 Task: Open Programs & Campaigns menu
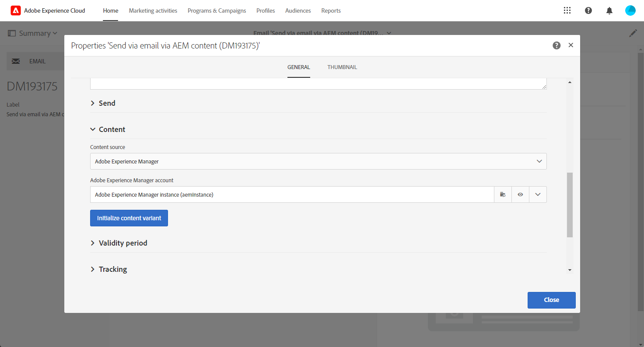coord(217,10)
